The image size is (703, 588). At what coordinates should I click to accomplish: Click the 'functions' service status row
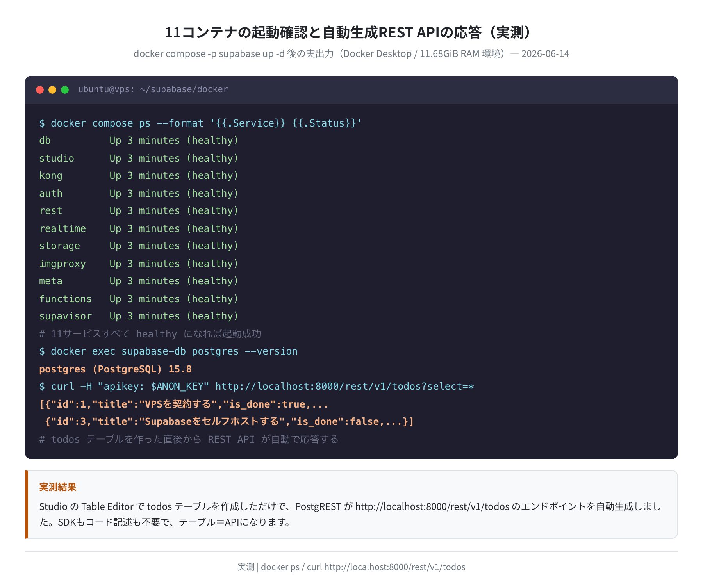[139, 299]
